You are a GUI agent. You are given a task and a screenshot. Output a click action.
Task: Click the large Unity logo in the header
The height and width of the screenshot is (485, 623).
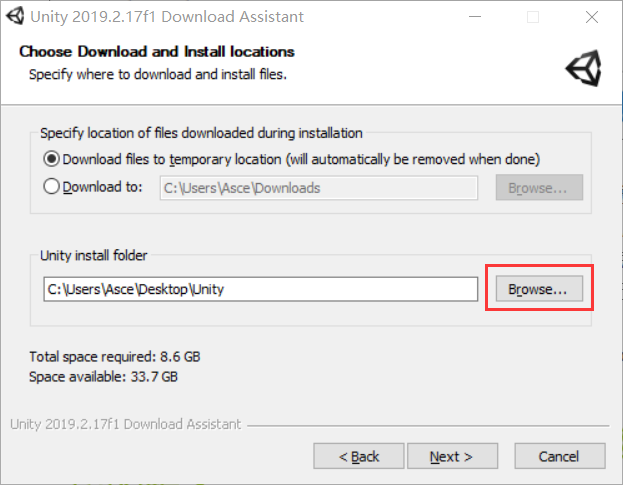click(583, 68)
